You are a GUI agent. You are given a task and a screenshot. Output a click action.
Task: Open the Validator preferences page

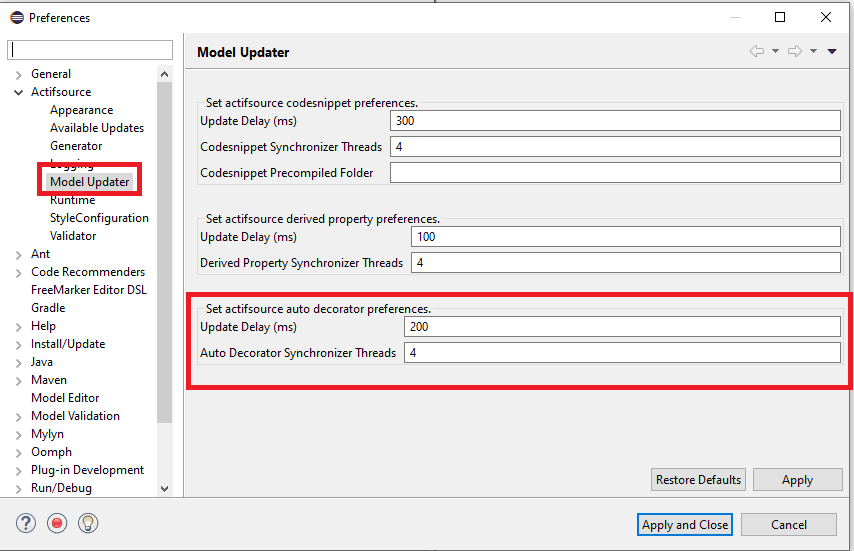coord(73,236)
